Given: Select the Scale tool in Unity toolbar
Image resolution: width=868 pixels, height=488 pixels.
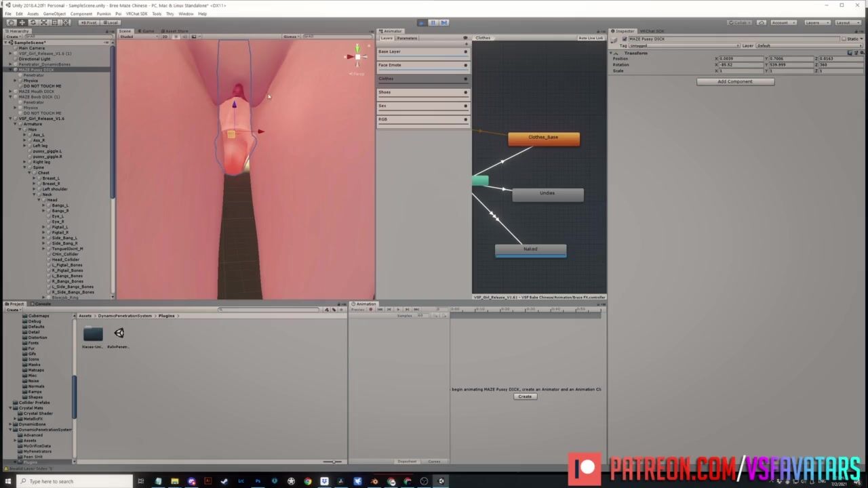Looking at the screenshot, I should click(43, 22).
